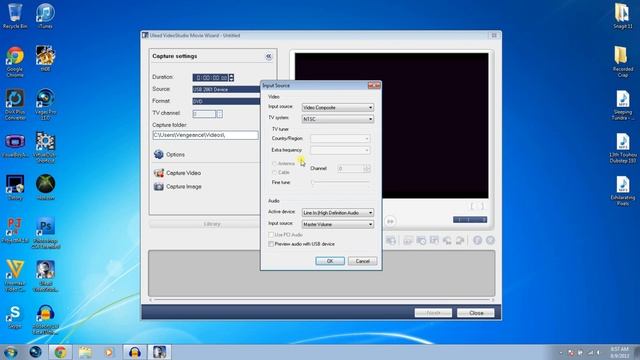Image resolution: width=640 pixels, height=360 pixels.
Task: Open the Video Composite input source dropdown
Action: 338,107
